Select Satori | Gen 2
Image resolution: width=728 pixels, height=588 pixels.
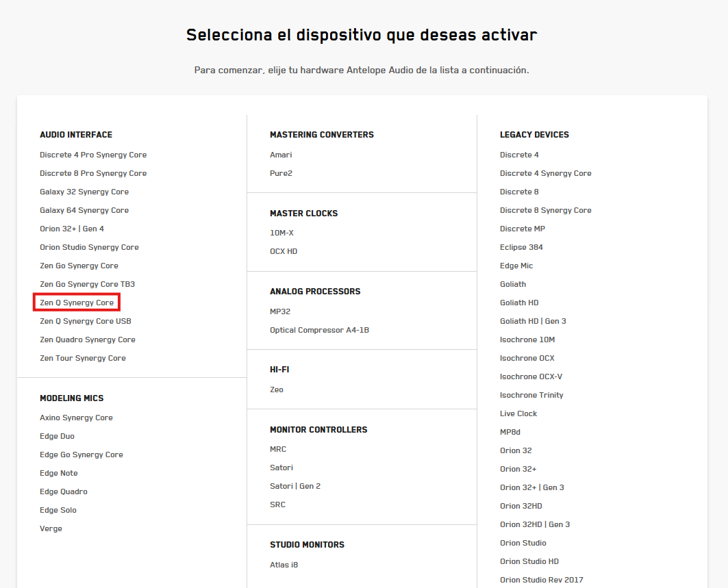pos(295,486)
